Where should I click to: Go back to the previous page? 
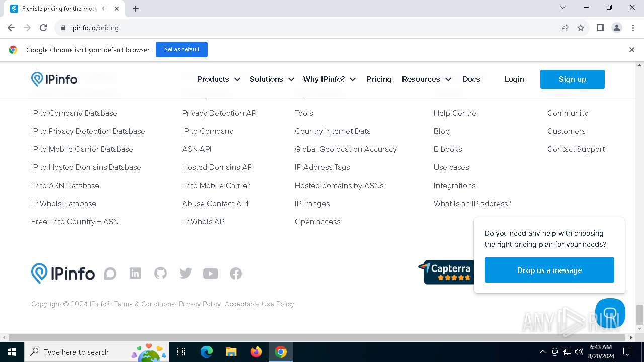[x=11, y=28]
